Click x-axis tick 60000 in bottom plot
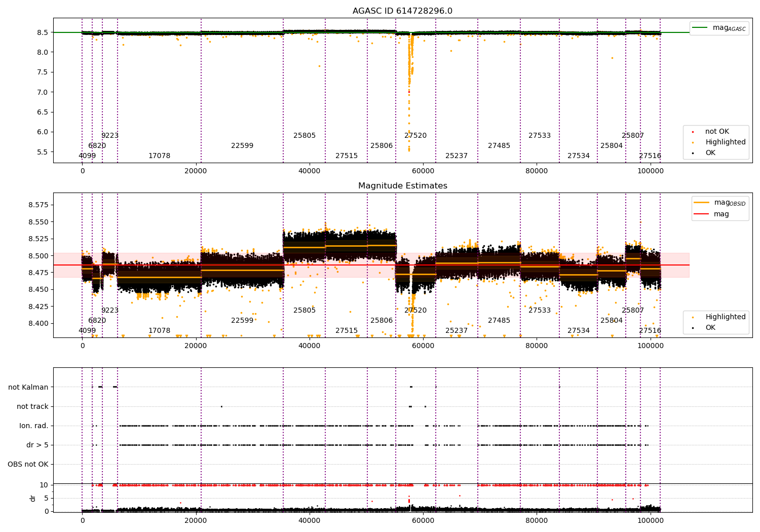Viewport: 760px width, 532px height. click(x=423, y=520)
